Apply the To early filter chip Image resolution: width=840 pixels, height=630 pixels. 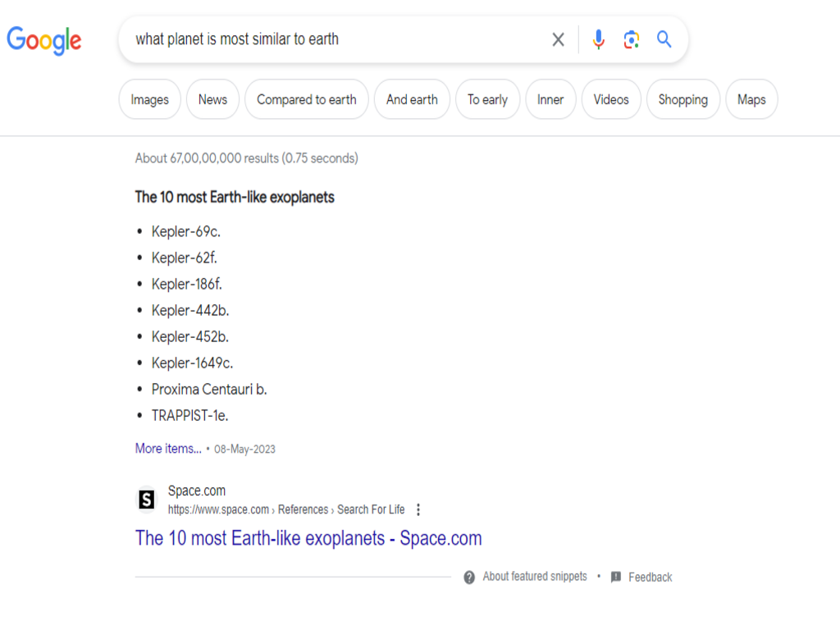tap(487, 99)
